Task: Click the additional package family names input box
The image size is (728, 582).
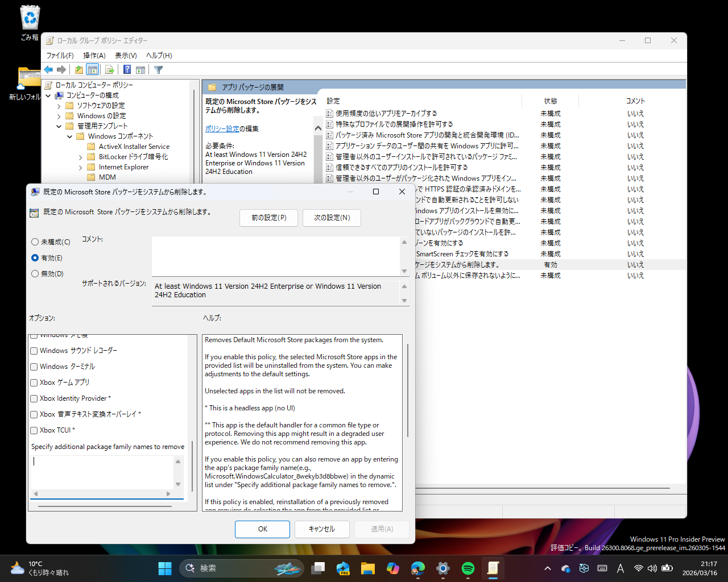Action: 102,472
